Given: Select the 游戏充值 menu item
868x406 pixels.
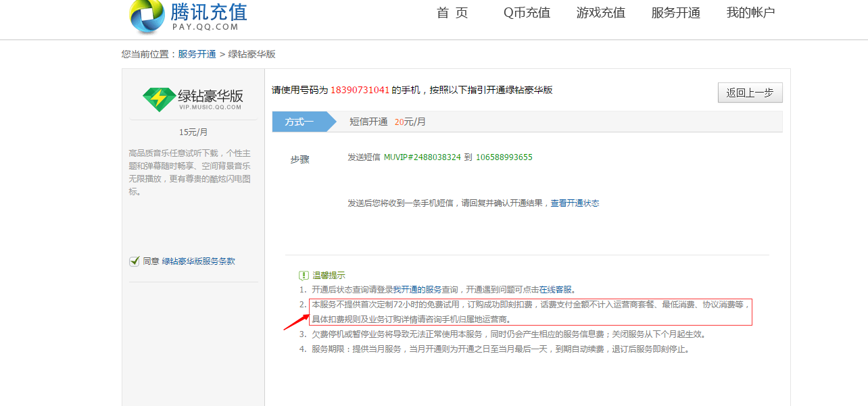Looking at the screenshot, I should 601,12.
